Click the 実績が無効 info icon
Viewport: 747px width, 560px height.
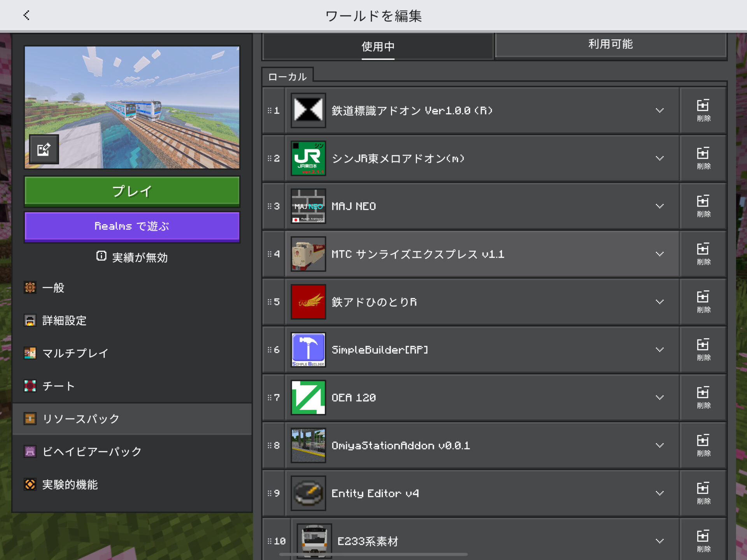(101, 256)
